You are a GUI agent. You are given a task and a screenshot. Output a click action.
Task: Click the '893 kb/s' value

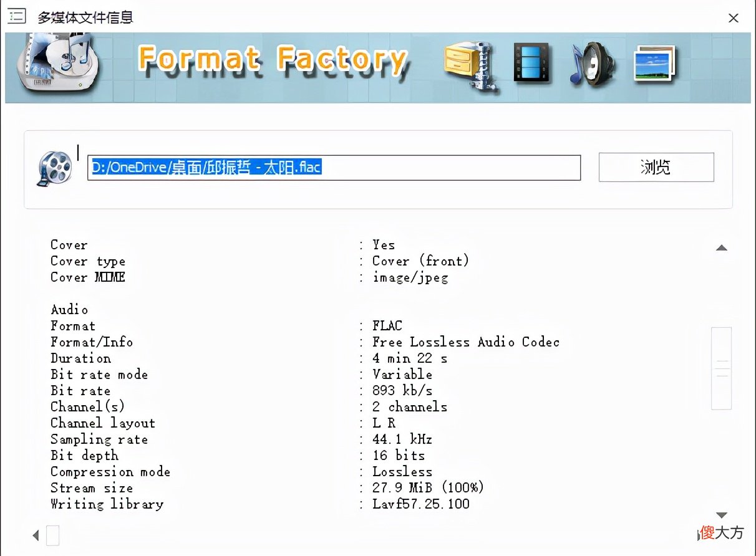402,391
